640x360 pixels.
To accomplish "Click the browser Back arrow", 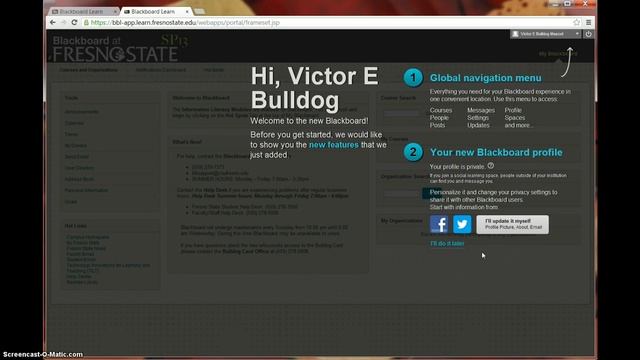I will [53, 22].
